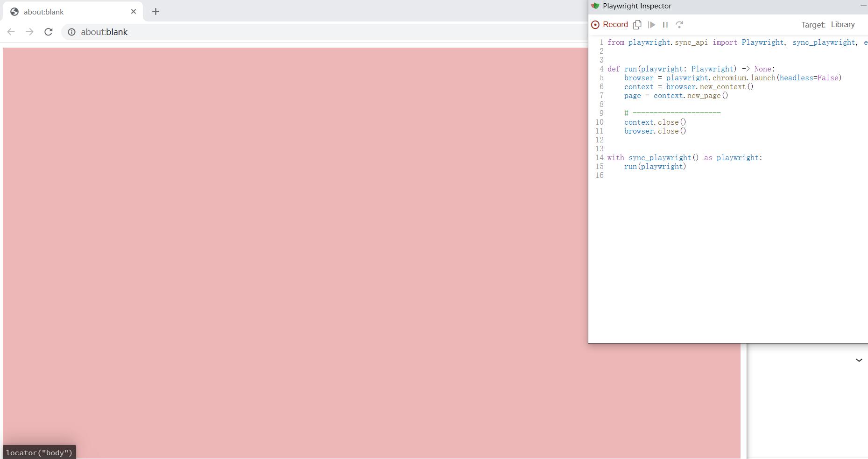Click the locator("body") tooltip label
Screen dimensions: 868x459
39,452
